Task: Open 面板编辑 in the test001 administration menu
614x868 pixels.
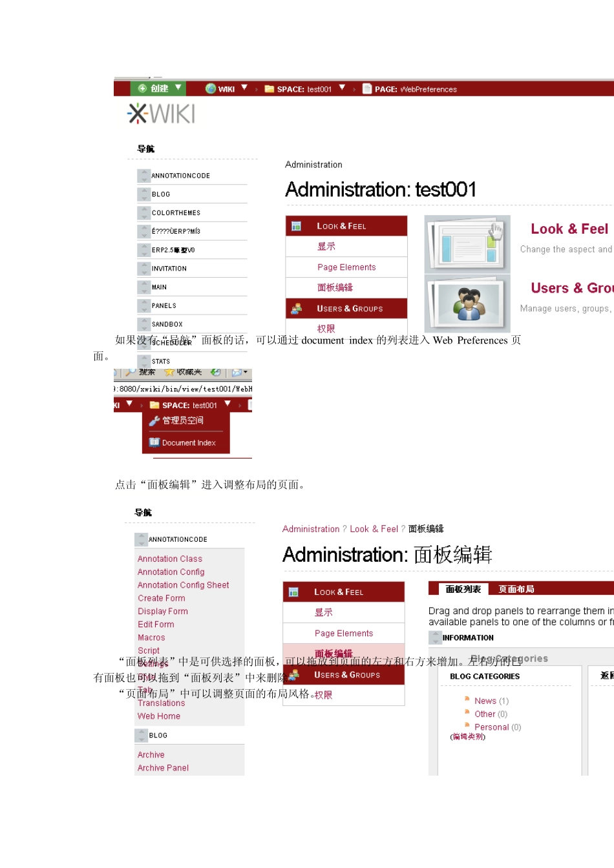Action: click(x=335, y=287)
